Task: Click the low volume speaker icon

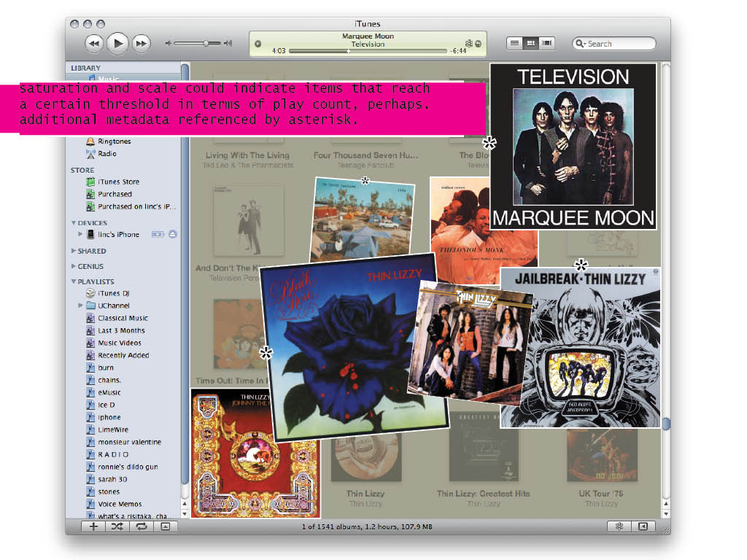Action: coord(169,43)
